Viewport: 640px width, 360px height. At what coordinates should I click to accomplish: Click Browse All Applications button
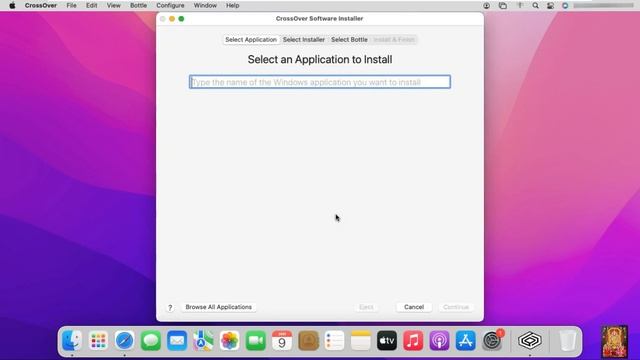point(219,307)
